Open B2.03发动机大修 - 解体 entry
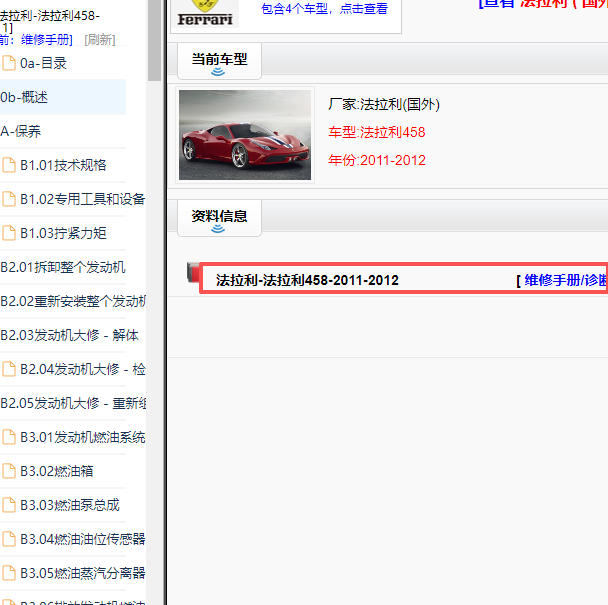The image size is (608, 605). pyautogui.click(x=70, y=335)
